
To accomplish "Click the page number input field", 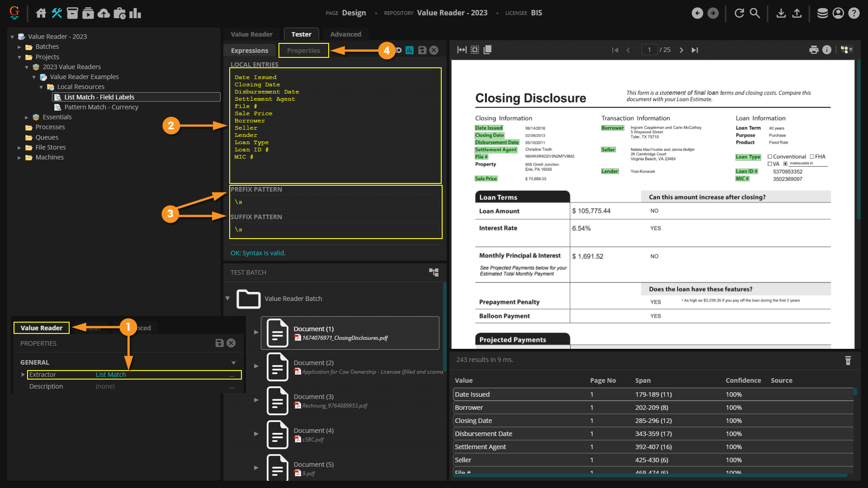I will [x=649, y=50].
